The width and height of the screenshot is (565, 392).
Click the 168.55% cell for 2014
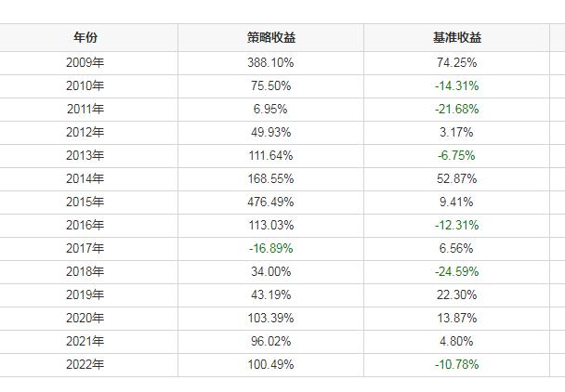click(x=270, y=178)
